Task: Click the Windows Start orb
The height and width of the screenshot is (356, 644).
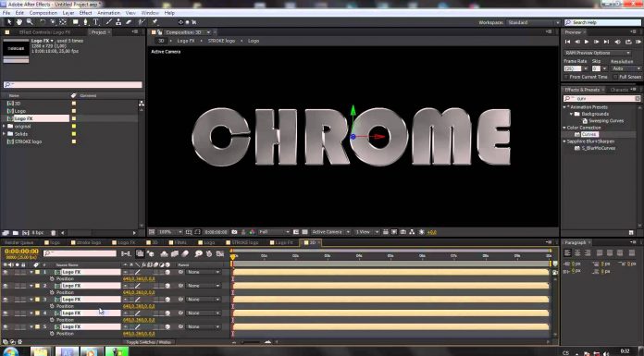Action: click(x=10, y=352)
